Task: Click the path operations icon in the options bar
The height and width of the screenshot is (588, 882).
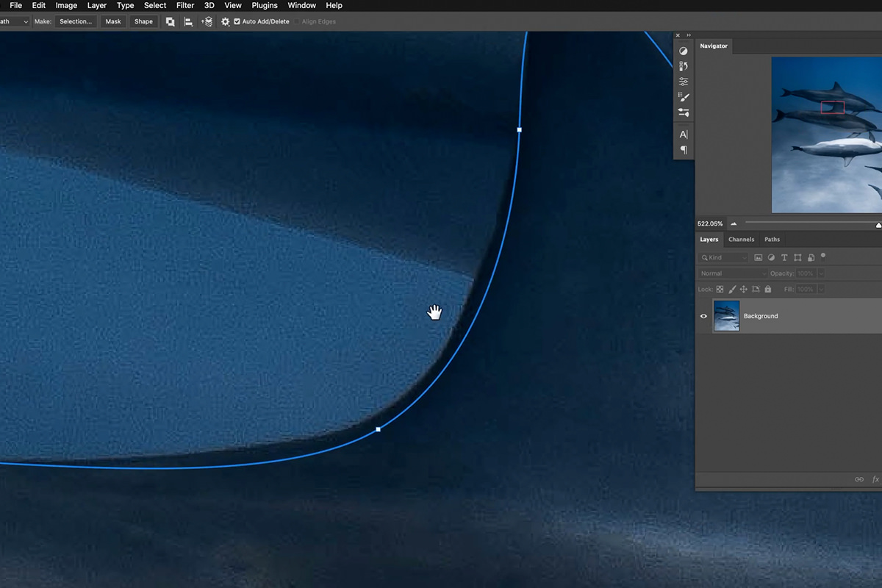Action: point(171,21)
